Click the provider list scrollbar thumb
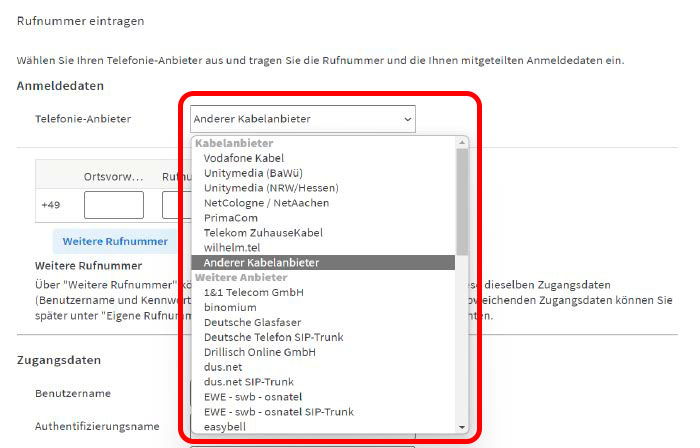 coord(462,202)
